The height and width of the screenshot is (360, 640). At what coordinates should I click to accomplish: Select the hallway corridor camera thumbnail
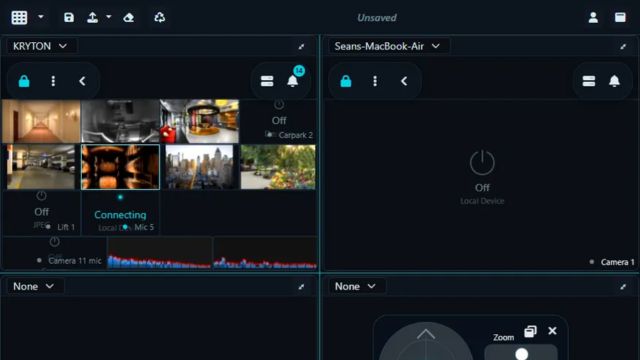pos(41,121)
